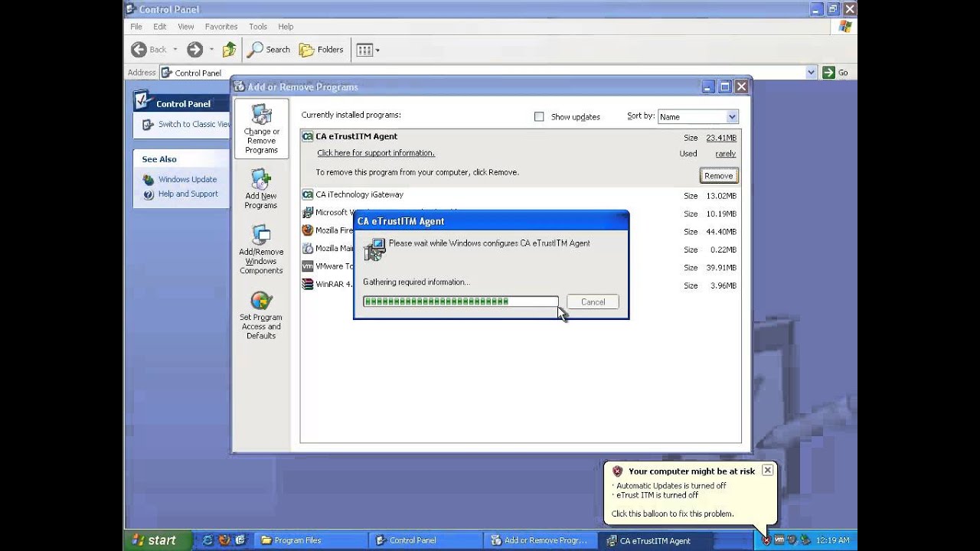
Task: Click the Help and Support question icon
Action: click(149, 194)
